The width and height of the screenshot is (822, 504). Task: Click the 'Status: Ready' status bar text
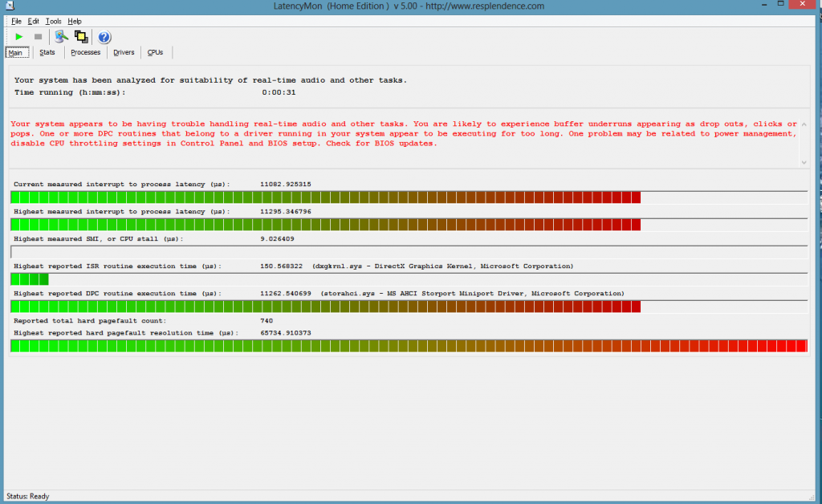click(28, 496)
